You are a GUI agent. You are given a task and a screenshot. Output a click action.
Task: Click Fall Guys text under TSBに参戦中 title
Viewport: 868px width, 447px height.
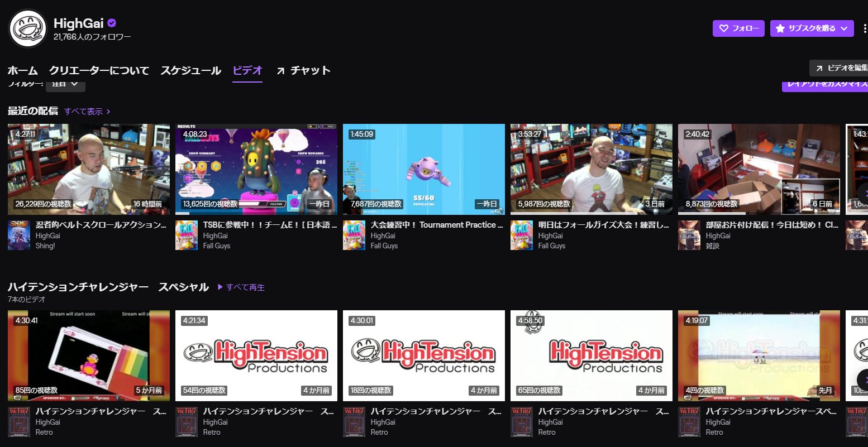point(217,246)
